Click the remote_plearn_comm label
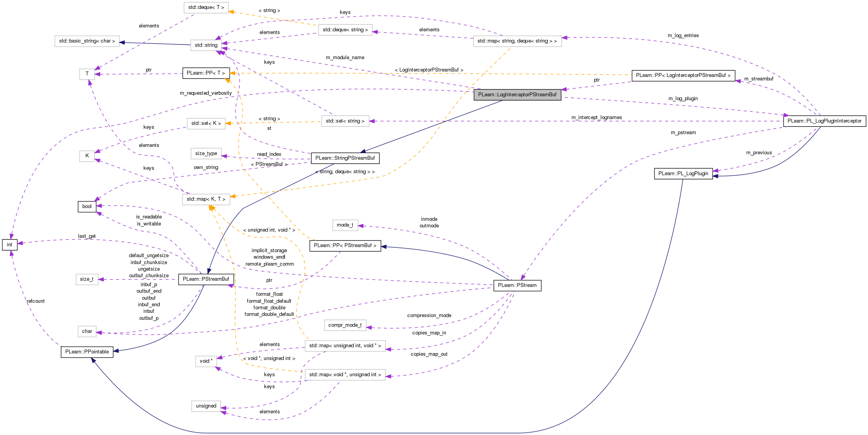Viewport: 868px width, 435px height. click(x=269, y=264)
